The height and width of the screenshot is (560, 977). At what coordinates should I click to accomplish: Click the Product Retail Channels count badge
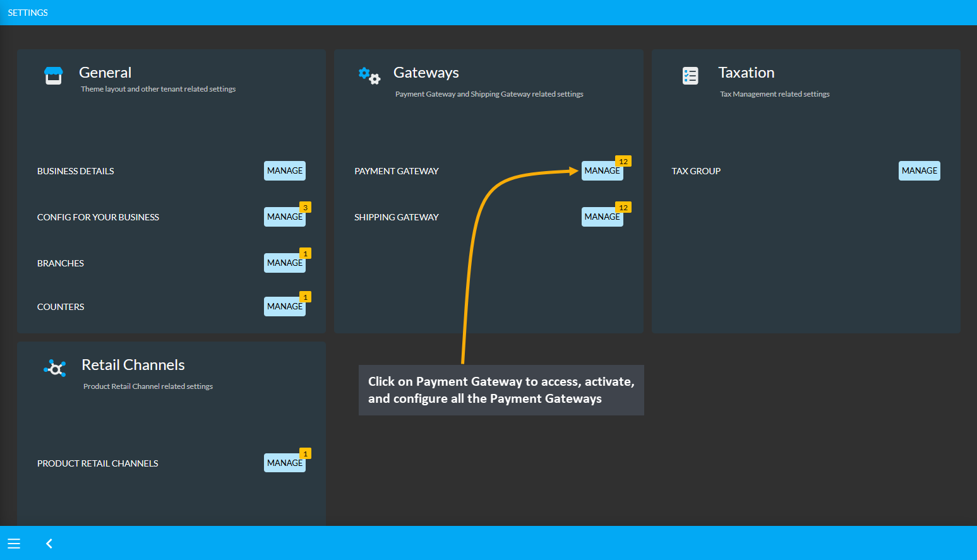coord(306,454)
